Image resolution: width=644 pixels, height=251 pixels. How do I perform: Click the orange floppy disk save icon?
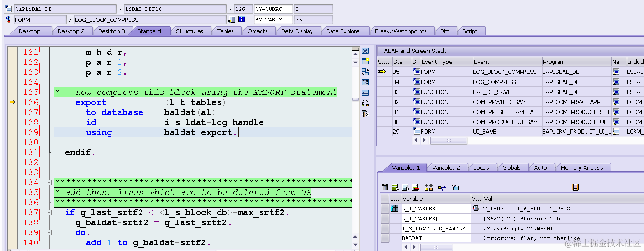pos(575,188)
